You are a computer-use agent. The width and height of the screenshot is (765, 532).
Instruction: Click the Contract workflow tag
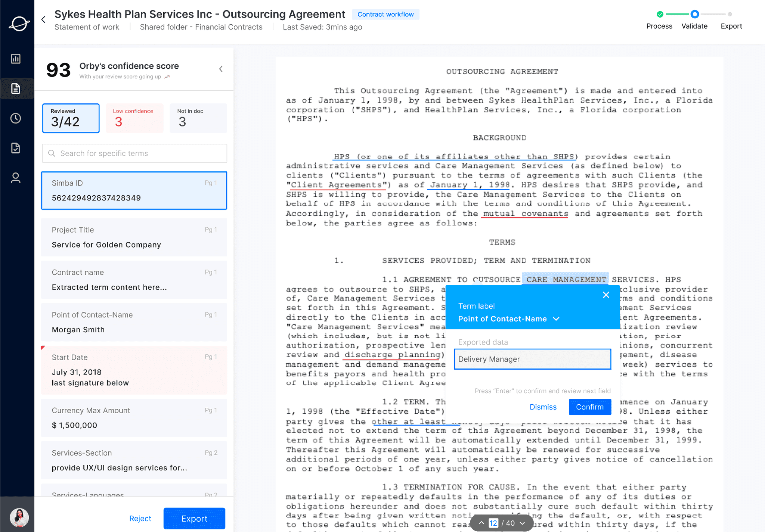[385, 14]
